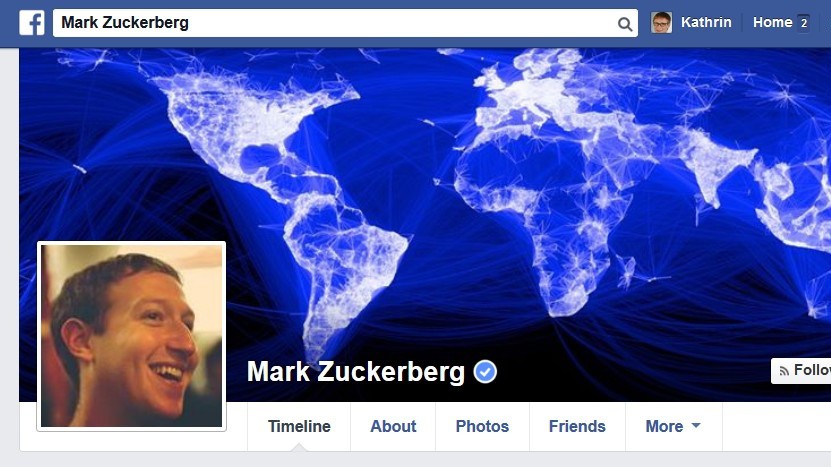Expand the More tab menu
This screenshot has height=467, width=831.
coord(673,426)
